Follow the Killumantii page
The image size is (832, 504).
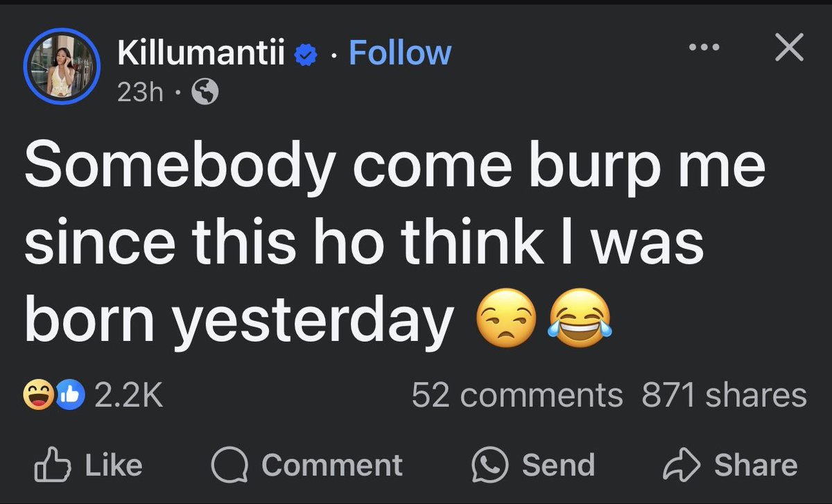click(x=400, y=53)
